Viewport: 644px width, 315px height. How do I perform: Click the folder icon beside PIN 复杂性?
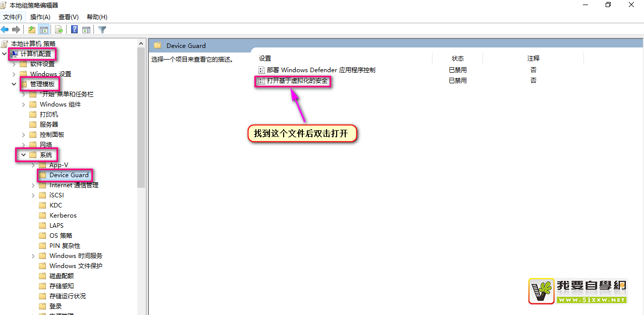click(x=43, y=246)
